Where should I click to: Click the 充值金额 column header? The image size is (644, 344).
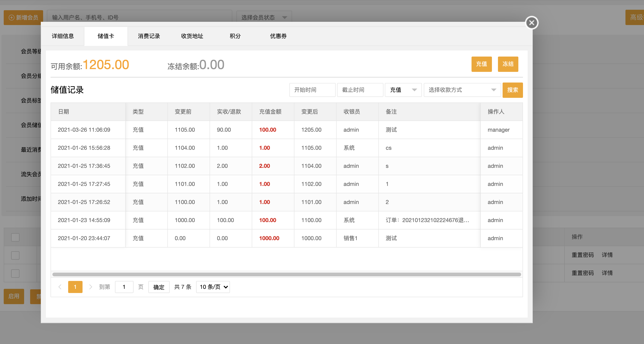tap(273, 112)
